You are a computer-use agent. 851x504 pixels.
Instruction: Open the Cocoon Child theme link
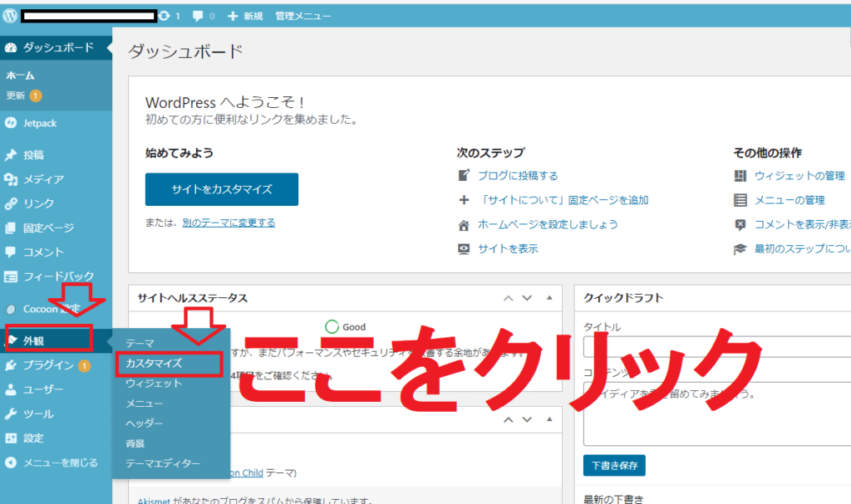tap(247, 472)
